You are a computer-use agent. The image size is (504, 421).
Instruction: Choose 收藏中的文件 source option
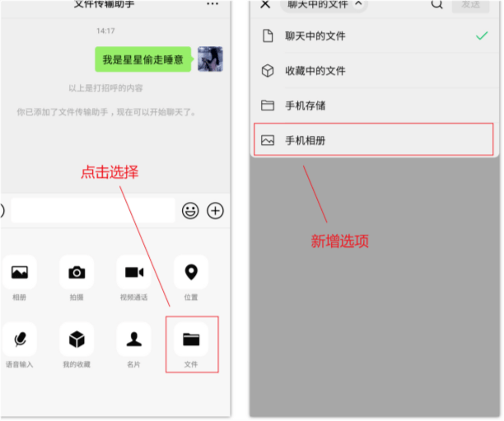[x=374, y=70]
